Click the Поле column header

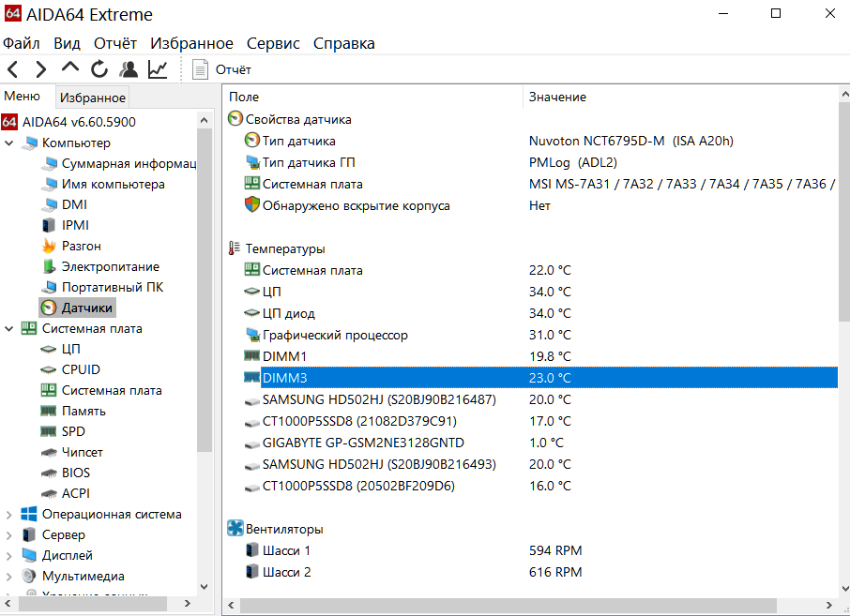click(244, 97)
